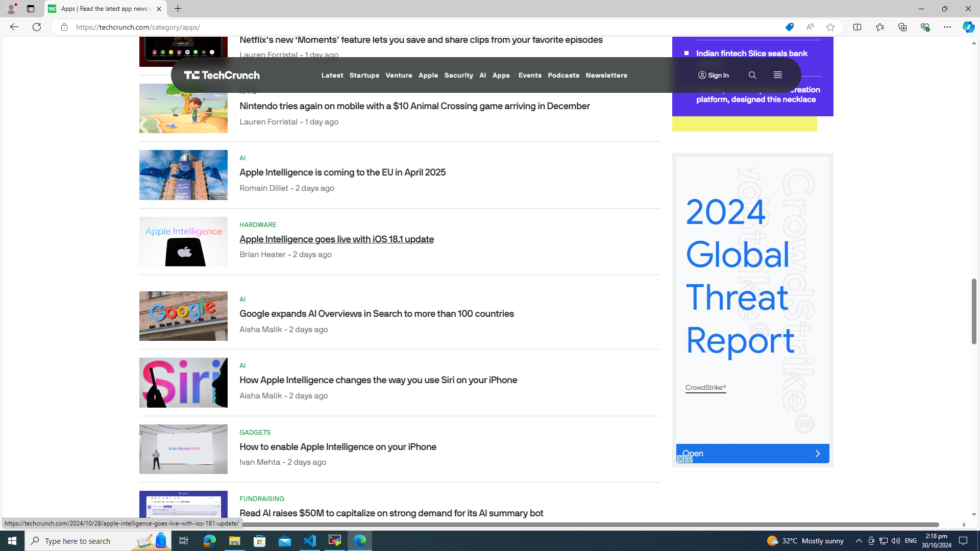The image size is (980, 551).
Task: Click the FUNDRAISING category label
Action: tap(262, 499)
